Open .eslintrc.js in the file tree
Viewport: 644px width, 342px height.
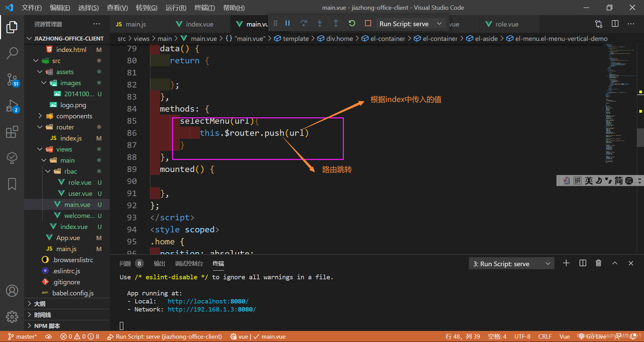pos(67,271)
